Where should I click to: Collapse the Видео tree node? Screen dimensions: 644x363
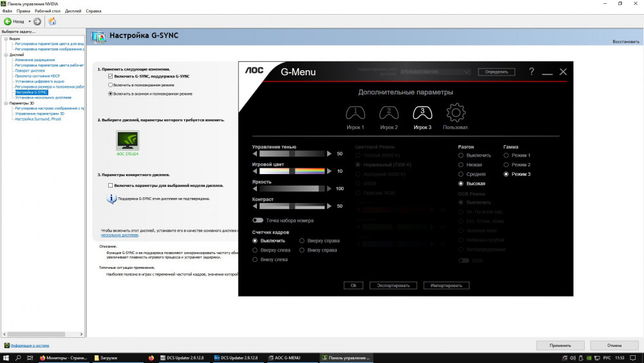click(6, 39)
